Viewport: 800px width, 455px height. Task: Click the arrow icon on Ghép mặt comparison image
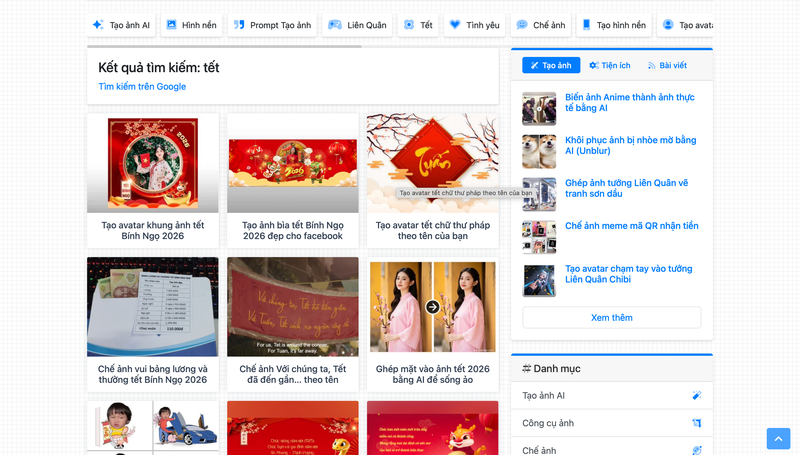(x=433, y=307)
